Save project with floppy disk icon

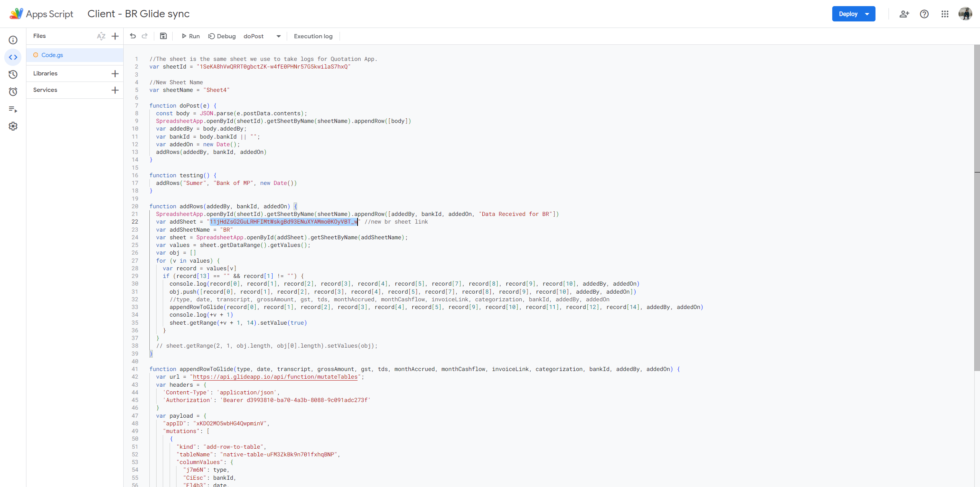tap(163, 36)
